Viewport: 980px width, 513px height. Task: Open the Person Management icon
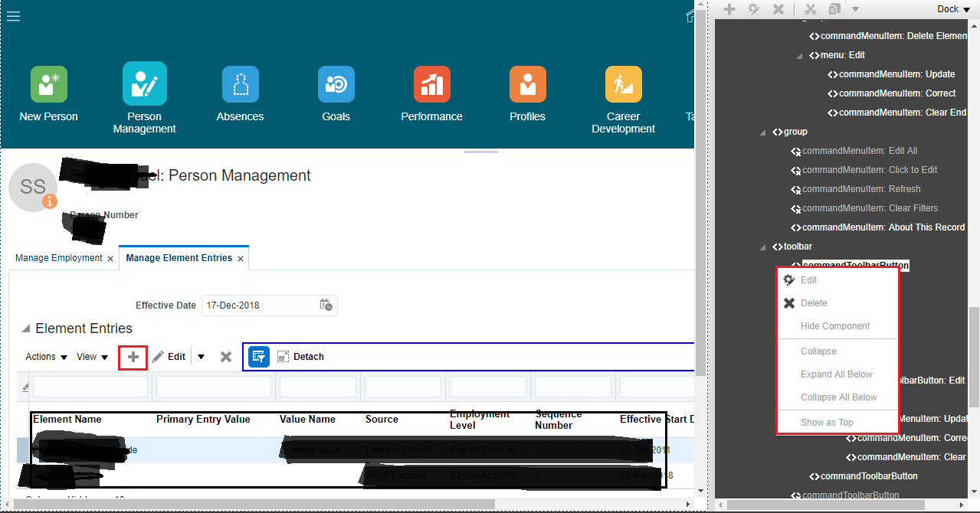coord(144,83)
